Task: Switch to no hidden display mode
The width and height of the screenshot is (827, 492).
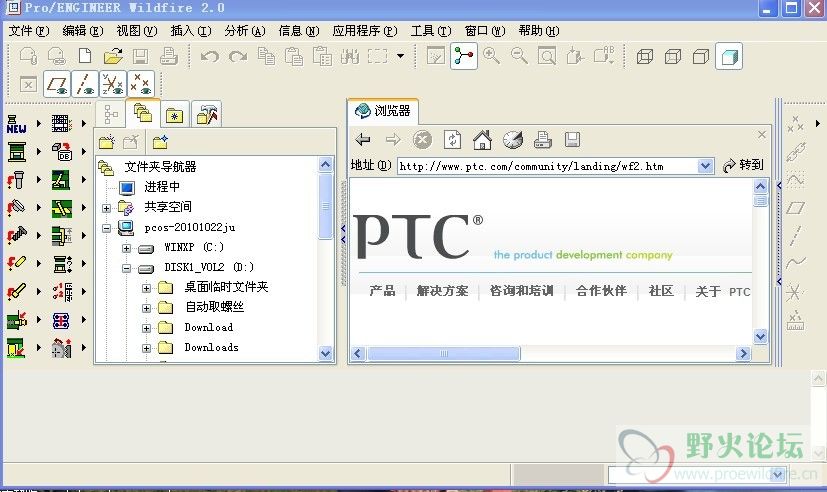Action: point(700,56)
